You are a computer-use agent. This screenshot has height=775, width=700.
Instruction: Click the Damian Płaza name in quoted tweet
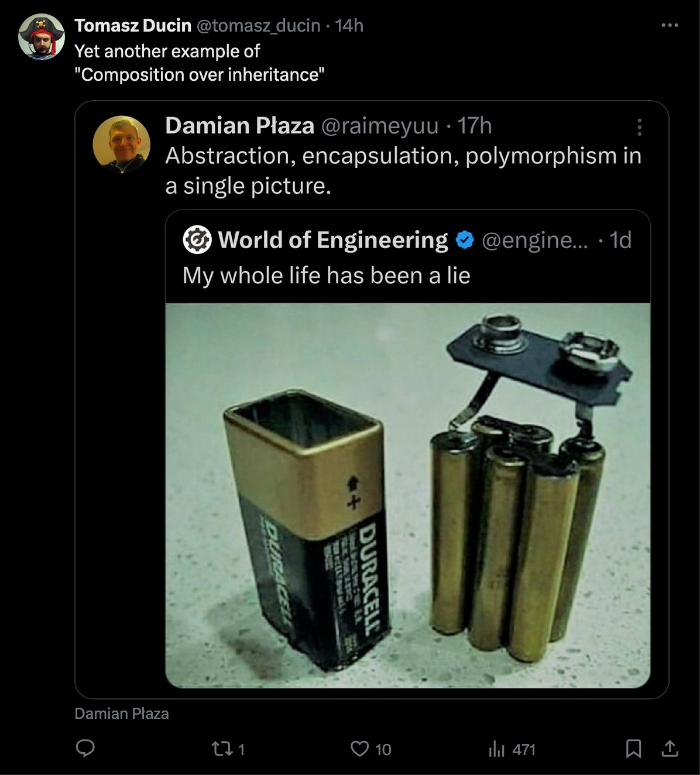click(x=239, y=126)
